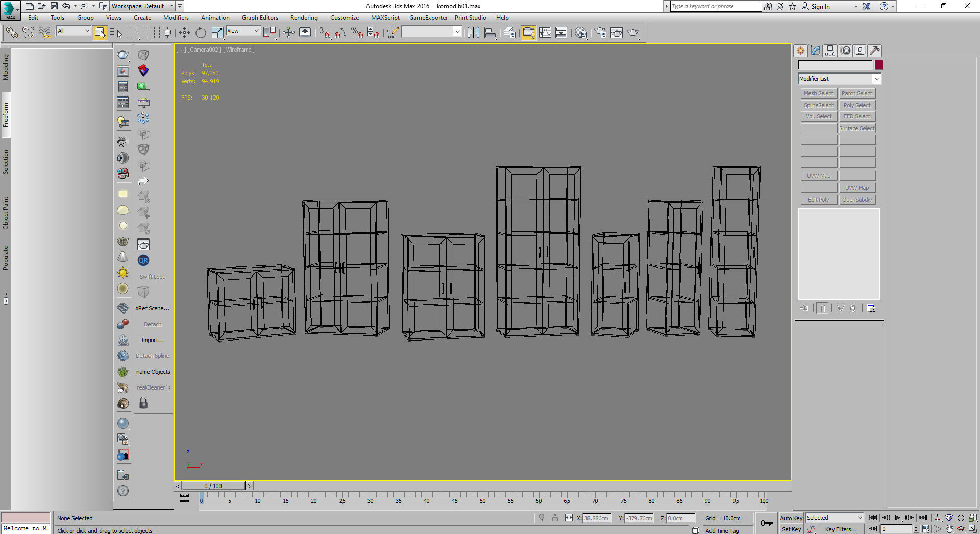Click the OpenSubdiv modifier button
Viewport: 980px width, 534px height.
click(857, 200)
